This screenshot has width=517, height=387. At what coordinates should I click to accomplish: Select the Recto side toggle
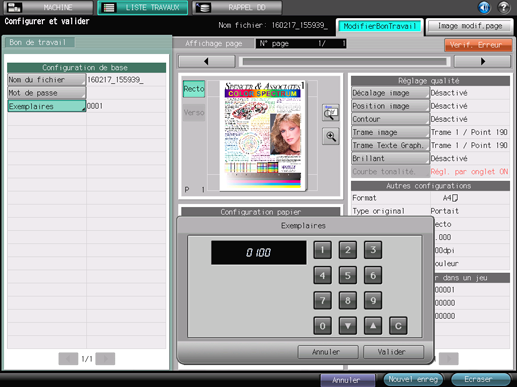[x=194, y=89]
